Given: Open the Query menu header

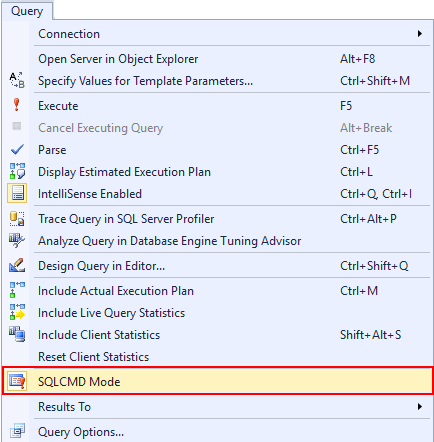Looking at the screenshot, I should coord(27,11).
